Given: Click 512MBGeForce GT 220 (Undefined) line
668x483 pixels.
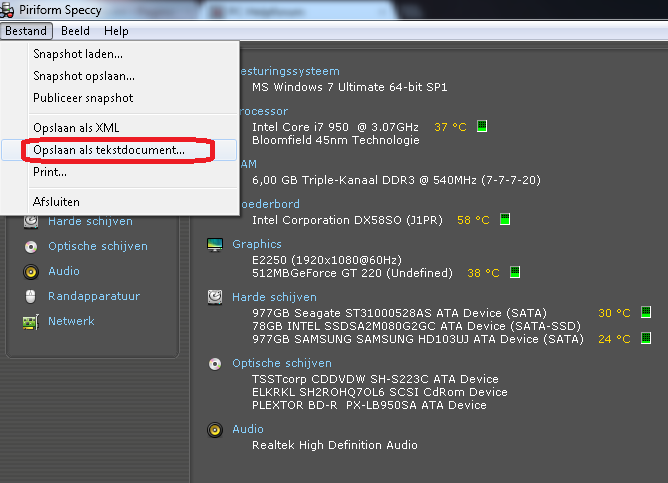Looking at the screenshot, I should [x=352, y=273].
